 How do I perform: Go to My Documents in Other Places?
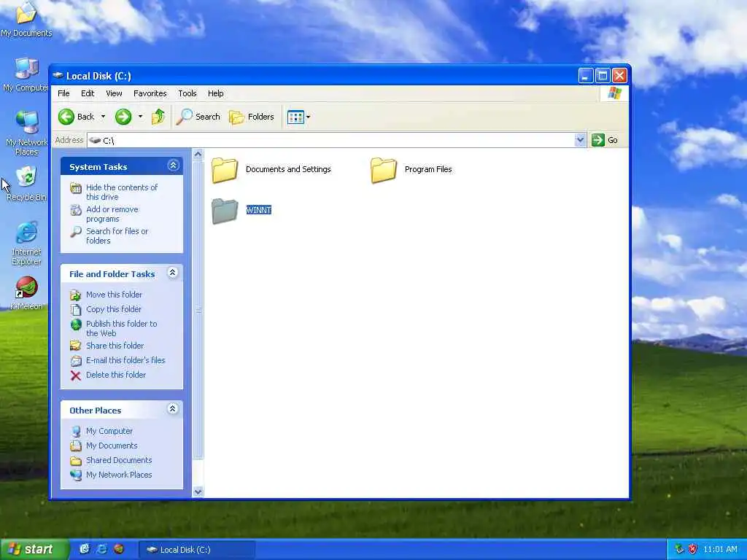point(112,446)
